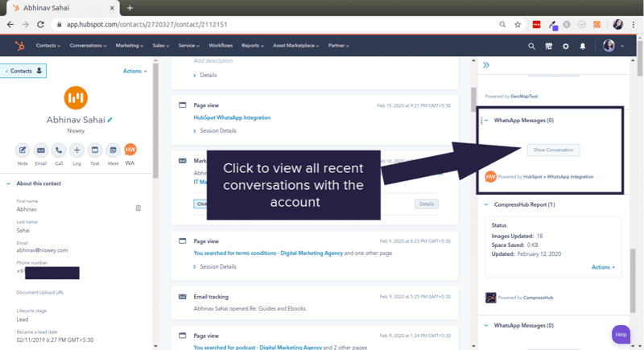Screen dimensions: 644x350
Task: Click the Help button
Action: click(621, 335)
